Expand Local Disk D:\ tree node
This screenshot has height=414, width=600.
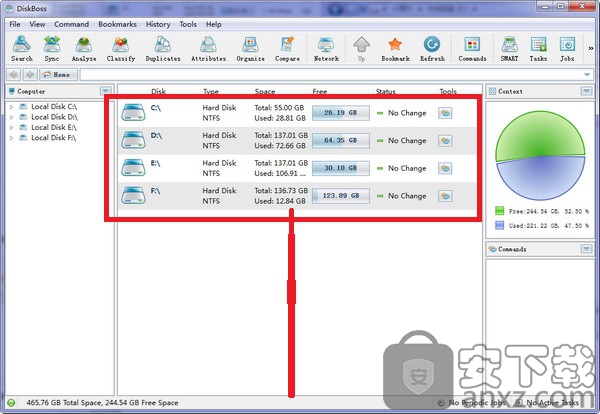coord(11,117)
